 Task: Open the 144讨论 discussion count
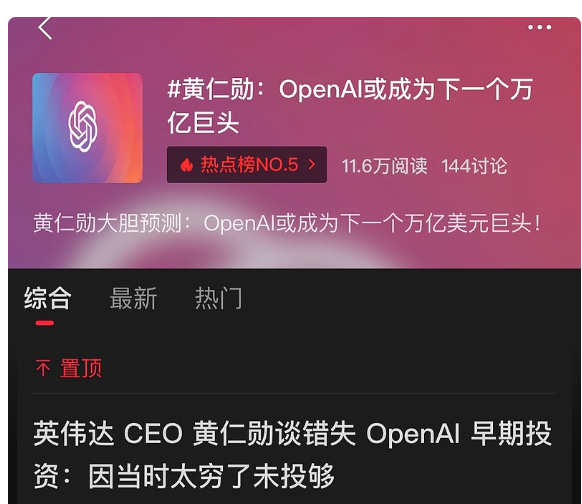point(474,166)
